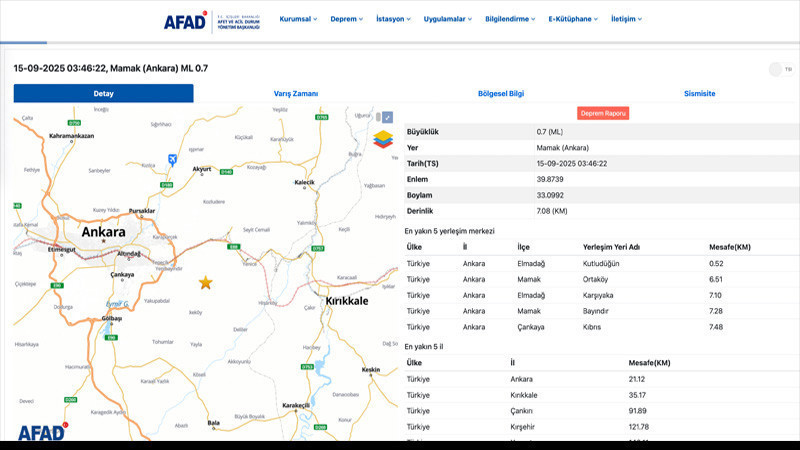
Task: Open the Sismisite tab
Action: pos(698,93)
